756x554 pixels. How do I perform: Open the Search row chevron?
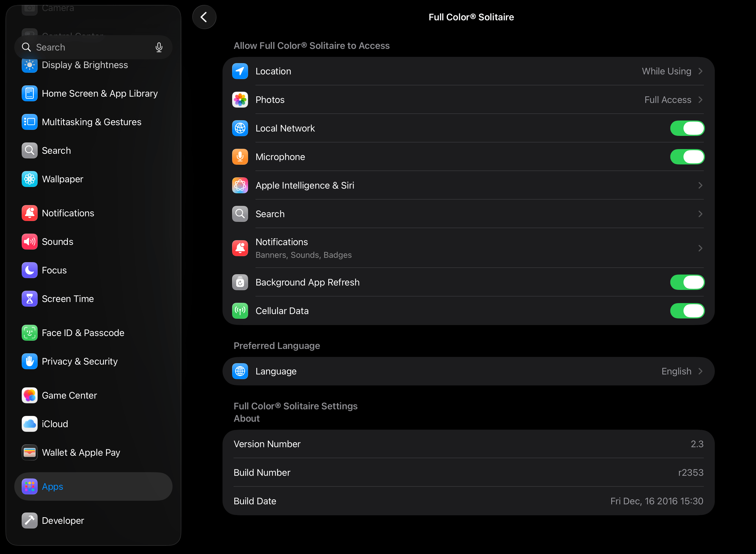coord(700,214)
